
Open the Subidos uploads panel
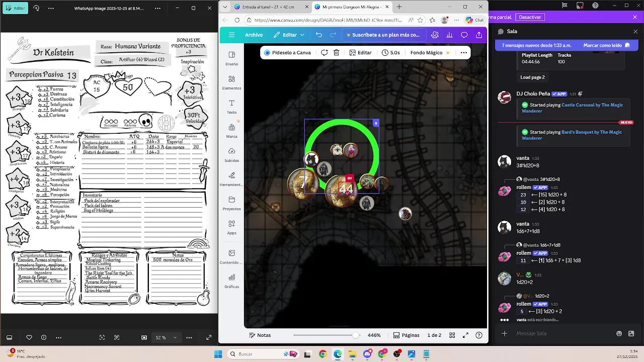coord(231,155)
